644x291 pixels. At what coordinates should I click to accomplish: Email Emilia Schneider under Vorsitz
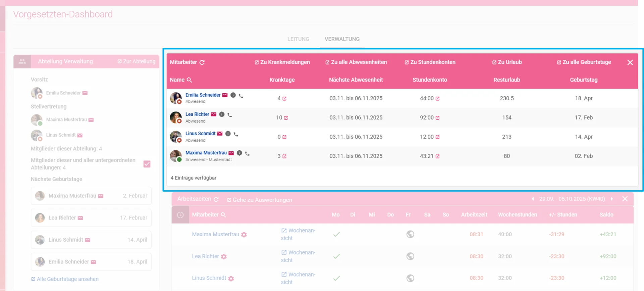coord(85,93)
